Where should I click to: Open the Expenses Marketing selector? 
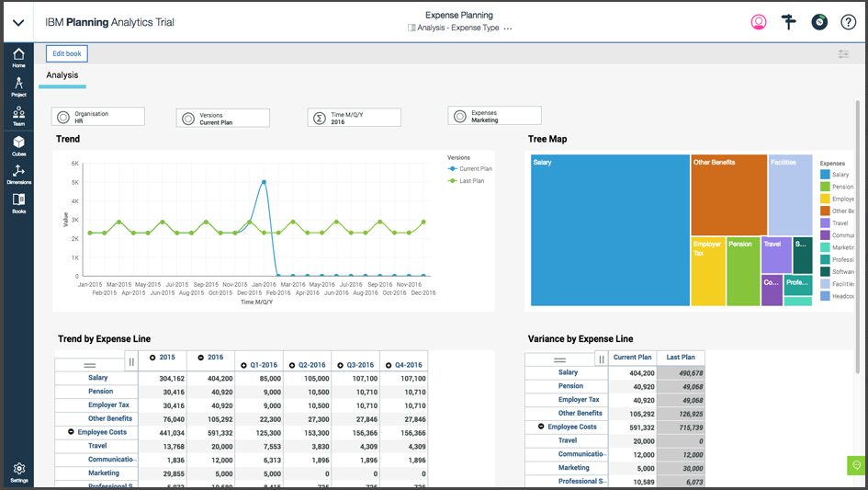tap(494, 116)
